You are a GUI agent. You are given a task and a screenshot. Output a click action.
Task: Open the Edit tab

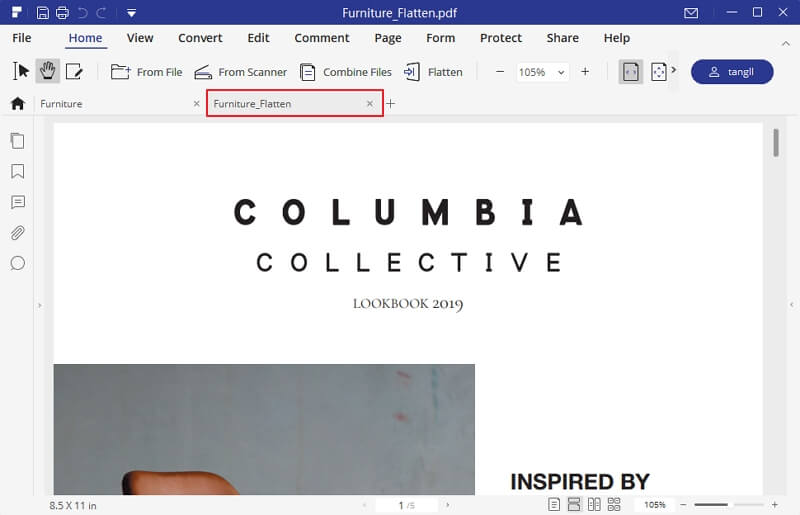coord(258,38)
